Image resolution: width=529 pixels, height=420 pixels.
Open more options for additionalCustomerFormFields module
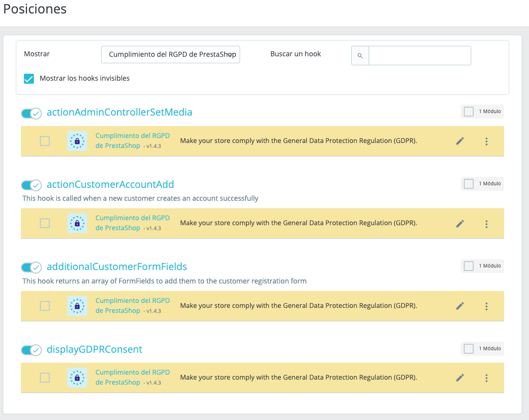(486, 306)
